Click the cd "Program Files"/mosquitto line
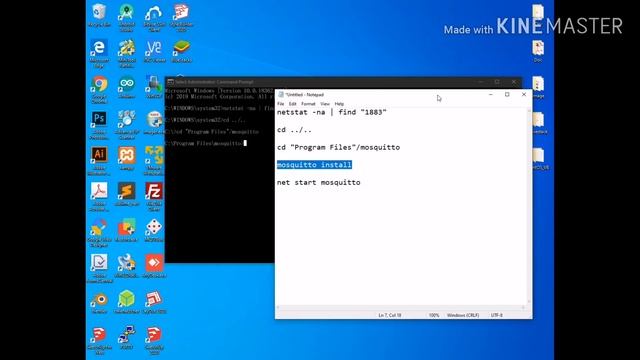This screenshot has width=640, height=360. tap(338, 147)
